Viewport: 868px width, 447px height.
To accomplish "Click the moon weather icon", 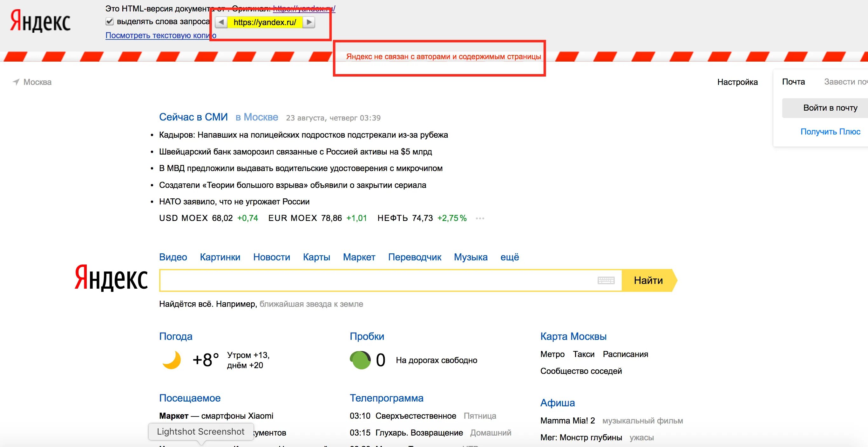I will (172, 360).
